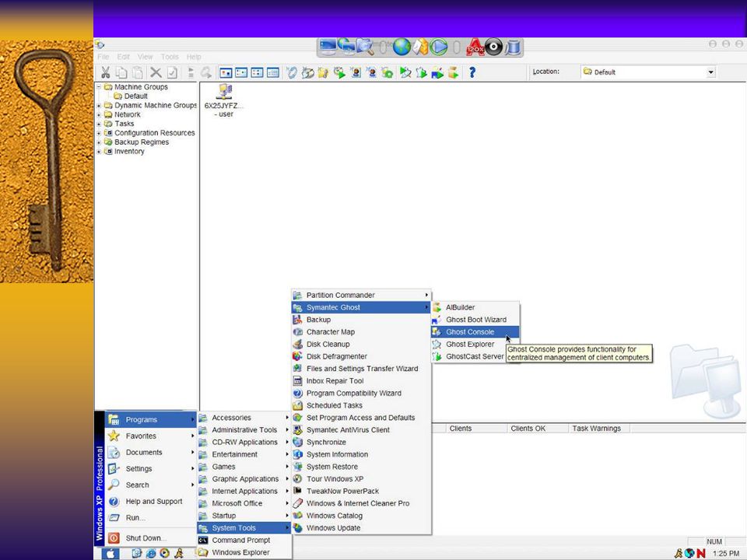Collapse the Machine Groups tree node
Image resolution: width=747 pixels, height=560 pixels.
coord(99,87)
